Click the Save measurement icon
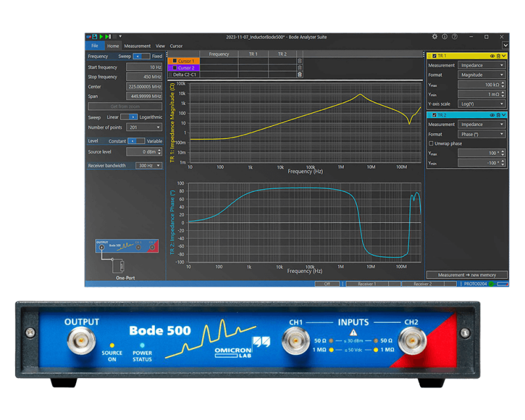Screen dimensions: 525x420 tap(96, 37)
